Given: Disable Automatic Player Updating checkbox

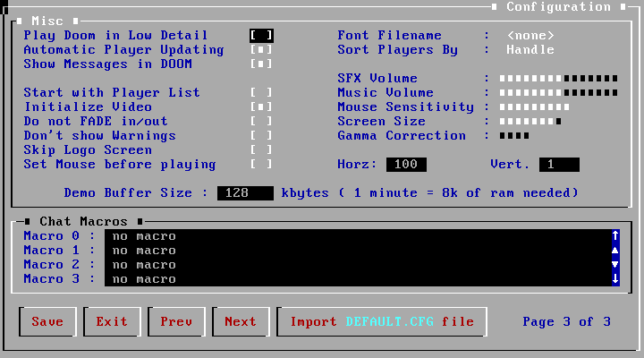Looking at the screenshot, I should [x=261, y=50].
